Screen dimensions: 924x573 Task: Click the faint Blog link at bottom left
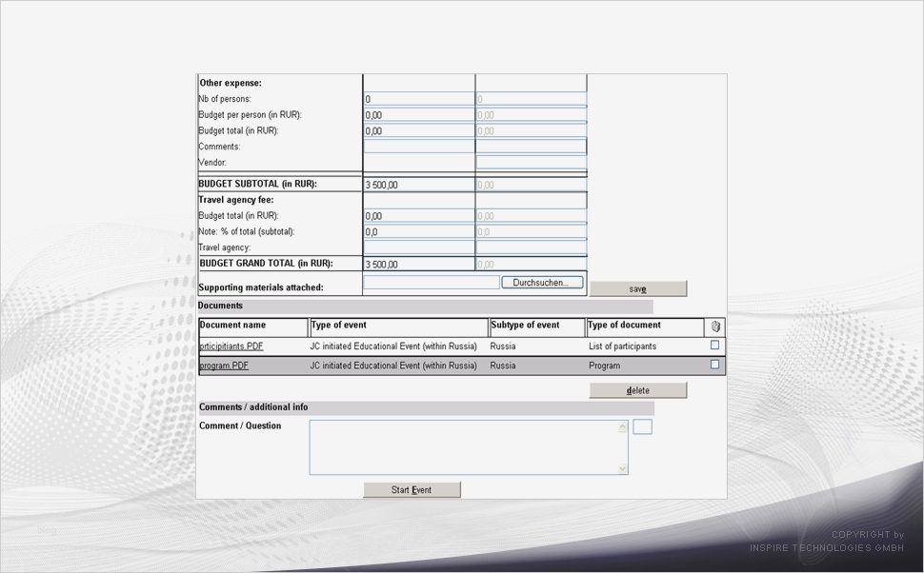click(x=47, y=530)
